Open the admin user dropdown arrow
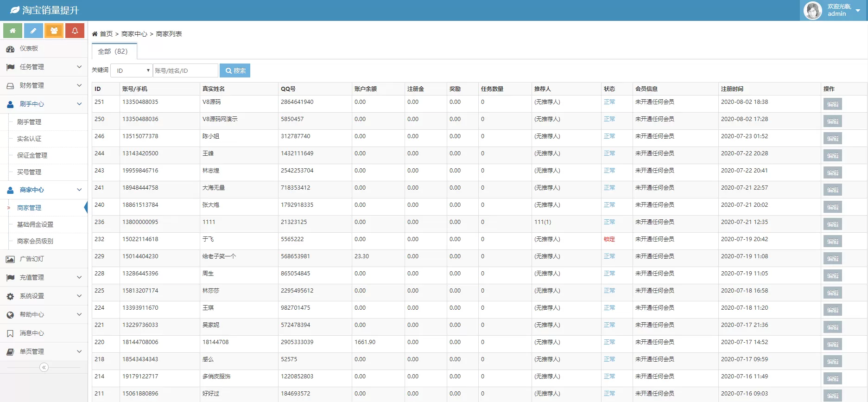868x402 pixels. tap(858, 10)
